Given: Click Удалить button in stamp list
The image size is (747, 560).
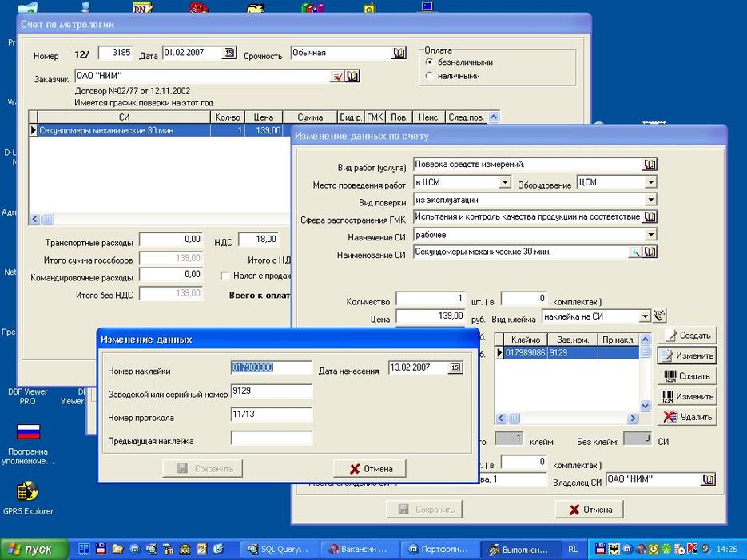Looking at the screenshot, I should pos(687,417).
